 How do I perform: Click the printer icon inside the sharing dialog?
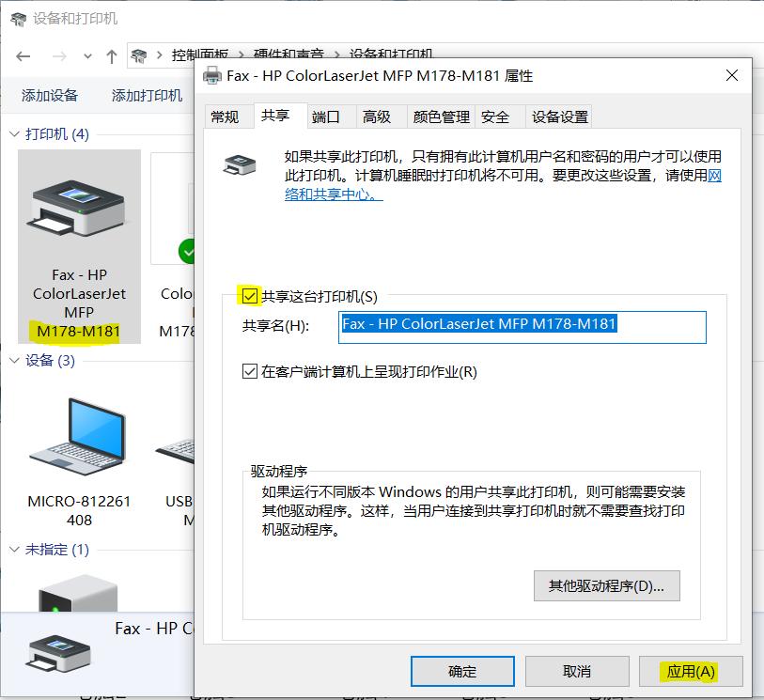(241, 166)
